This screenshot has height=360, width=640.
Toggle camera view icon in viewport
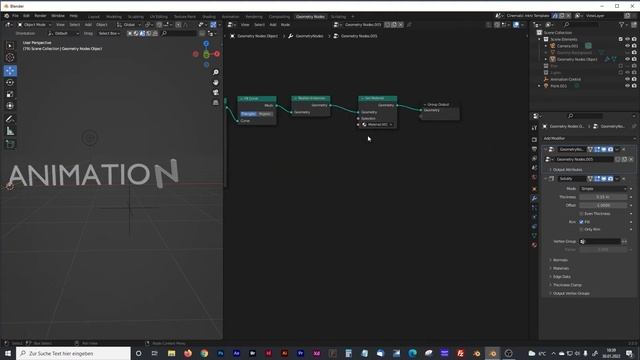tap(216, 93)
